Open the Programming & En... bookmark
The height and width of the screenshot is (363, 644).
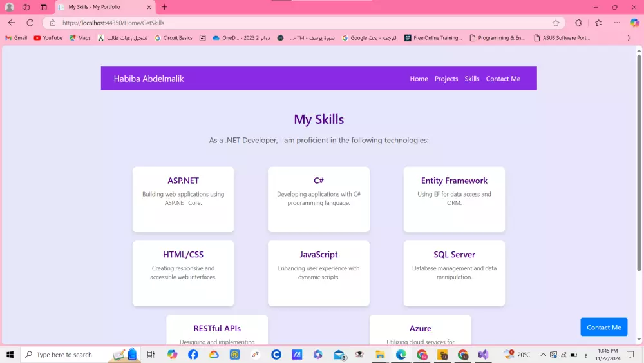pos(497,38)
